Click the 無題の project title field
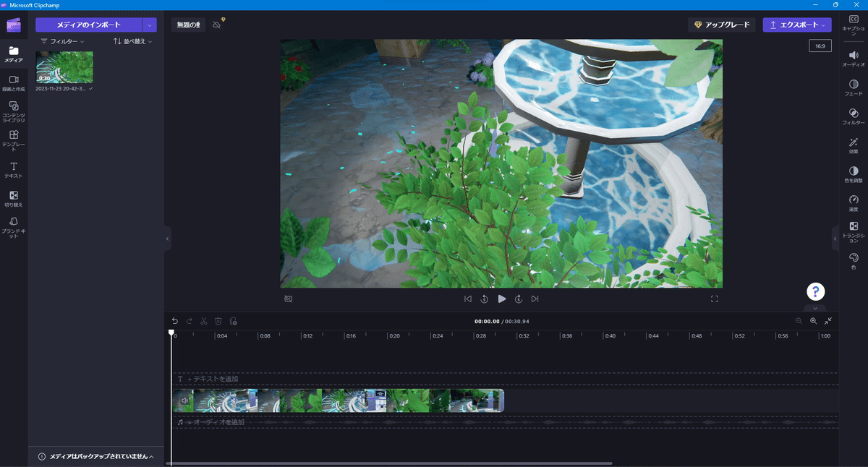868x467 pixels. click(x=188, y=25)
